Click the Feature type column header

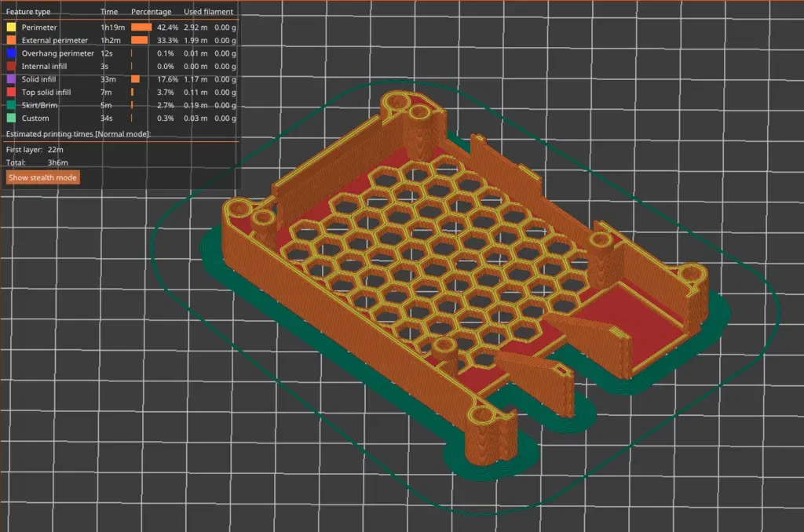click(x=28, y=11)
